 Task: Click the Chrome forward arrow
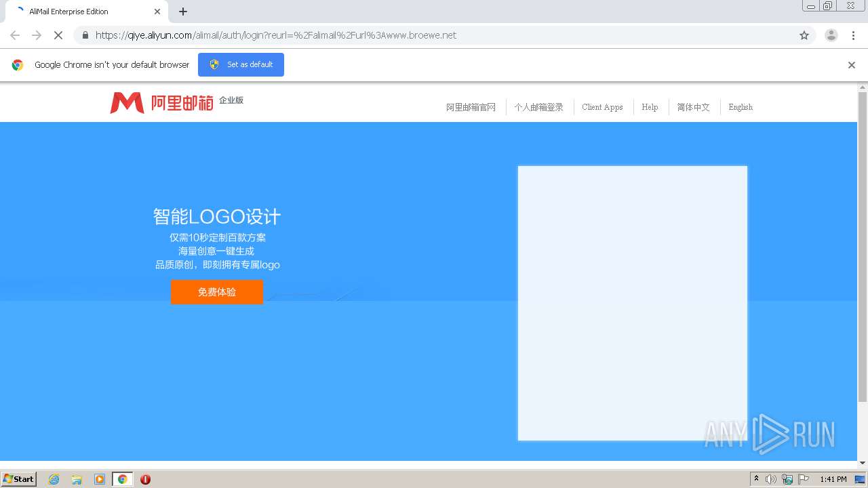coord(37,35)
